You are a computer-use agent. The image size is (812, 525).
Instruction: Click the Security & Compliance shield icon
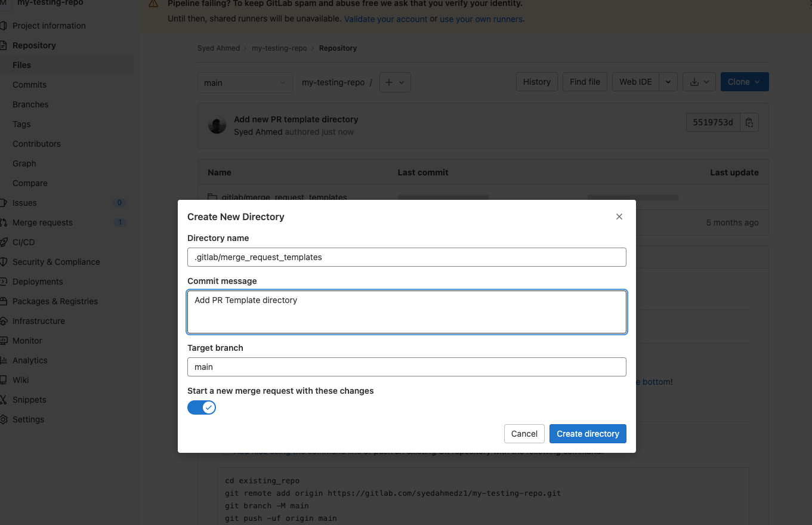pyautogui.click(x=4, y=262)
